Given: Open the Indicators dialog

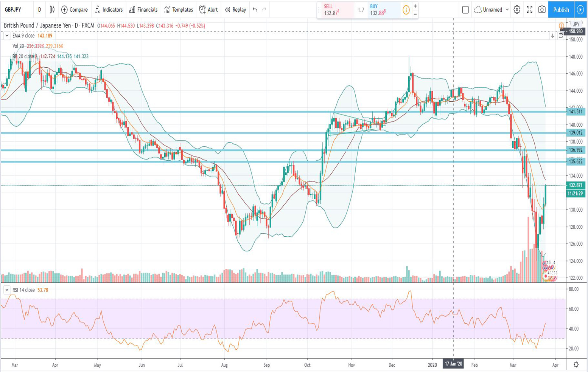Looking at the screenshot, I should point(109,10).
